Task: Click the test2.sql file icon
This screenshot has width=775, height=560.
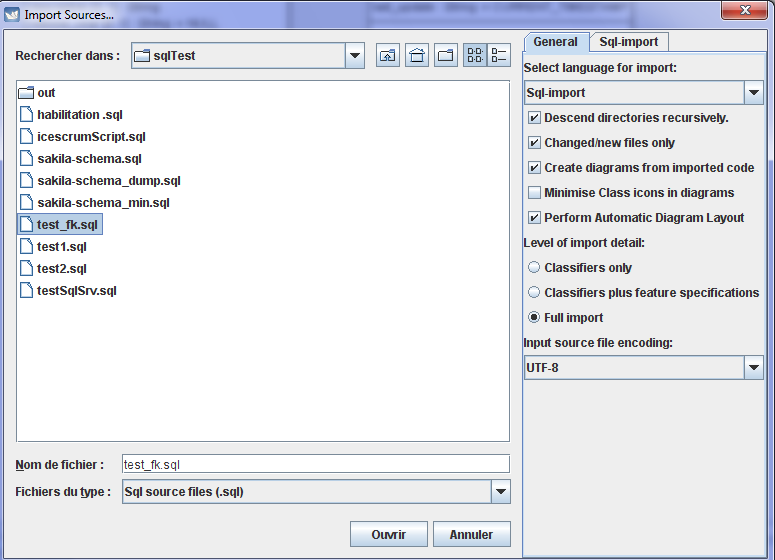Action: [26, 269]
